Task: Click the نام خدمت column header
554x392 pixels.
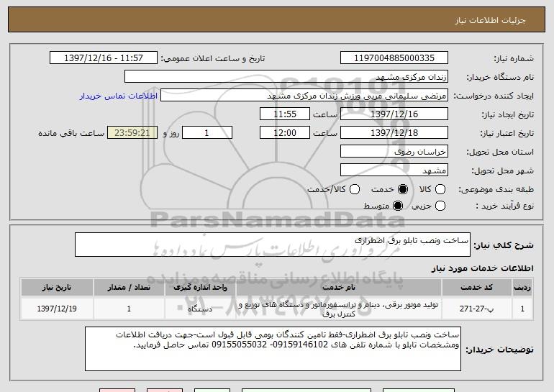Action: (x=339, y=288)
